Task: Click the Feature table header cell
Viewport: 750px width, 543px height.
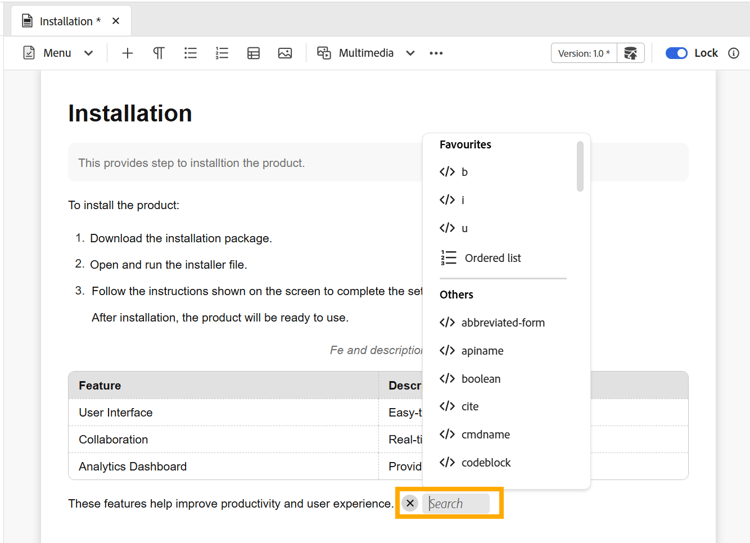Action: (x=223, y=386)
